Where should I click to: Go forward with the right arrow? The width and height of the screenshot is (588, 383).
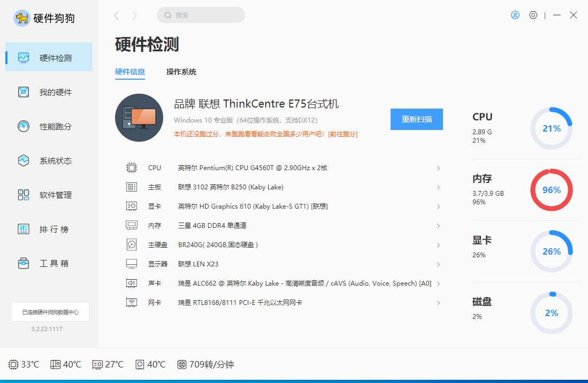(135, 16)
